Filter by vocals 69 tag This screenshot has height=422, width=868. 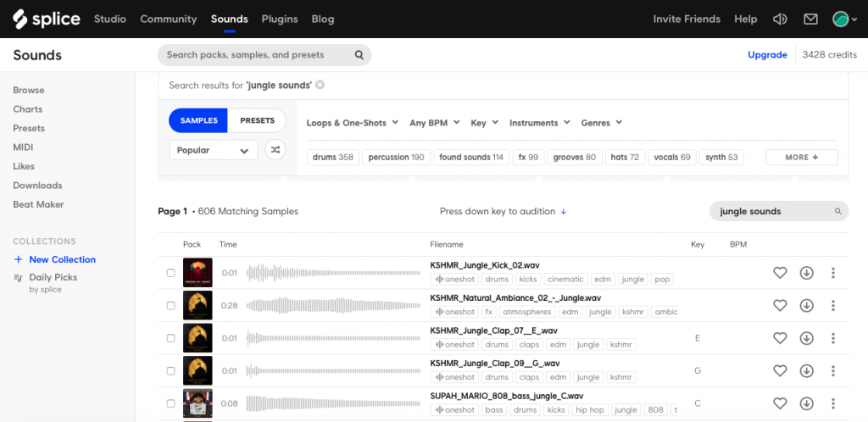672,157
